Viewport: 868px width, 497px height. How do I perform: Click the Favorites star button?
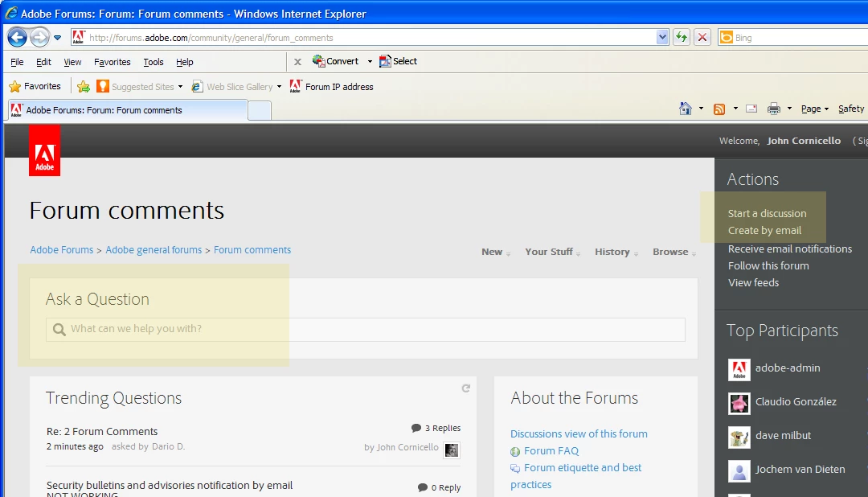tap(35, 86)
